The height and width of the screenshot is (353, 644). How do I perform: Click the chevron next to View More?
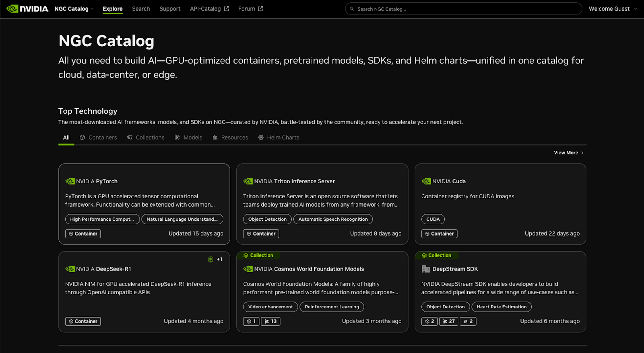(x=582, y=153)
